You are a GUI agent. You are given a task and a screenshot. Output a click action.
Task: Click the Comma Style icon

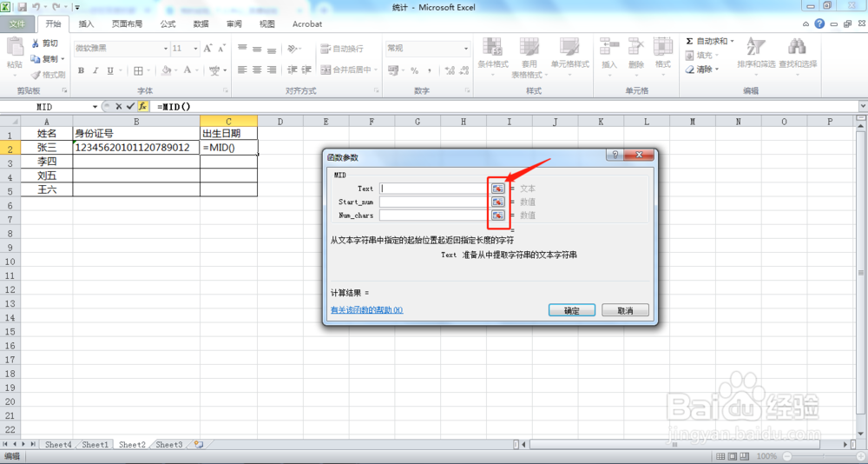430,70
